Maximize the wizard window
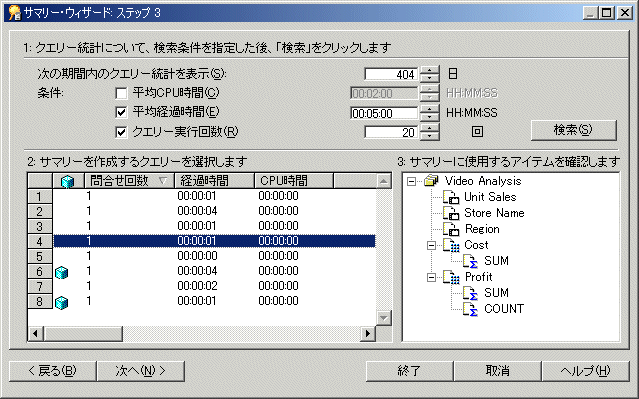The width and height of the screenshot is (639, 399). coord(606,13)
